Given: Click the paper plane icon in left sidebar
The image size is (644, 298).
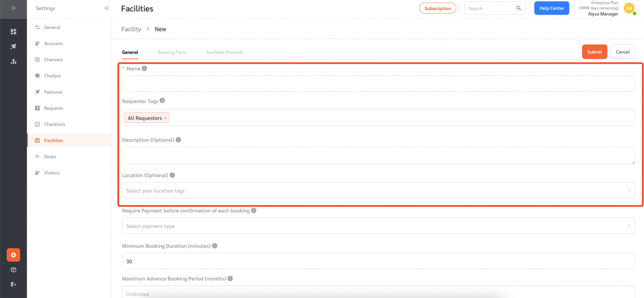Looking at the screenshot, I should point(13,47).
